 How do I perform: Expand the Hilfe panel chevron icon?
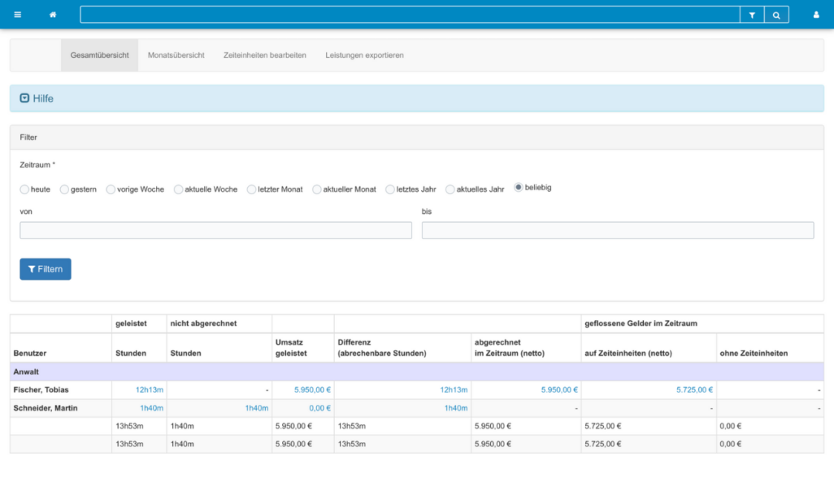[x=24, y=98]
